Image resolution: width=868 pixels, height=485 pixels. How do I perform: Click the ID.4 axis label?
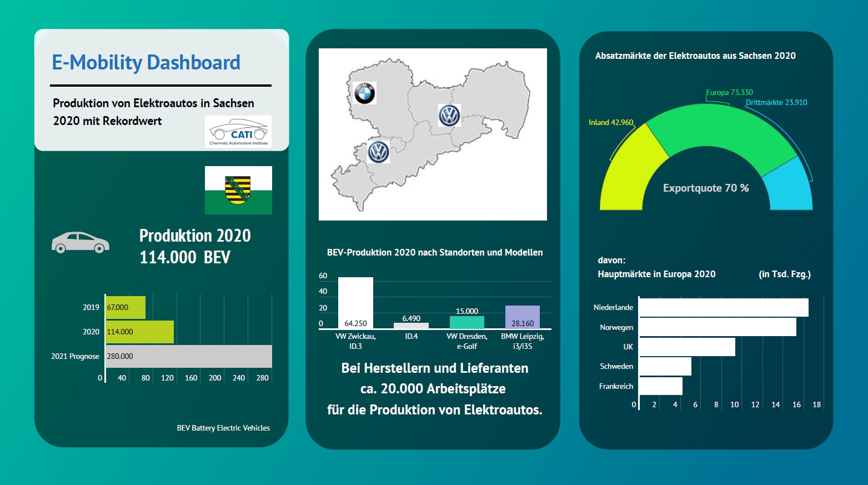[x=411, y=336]
